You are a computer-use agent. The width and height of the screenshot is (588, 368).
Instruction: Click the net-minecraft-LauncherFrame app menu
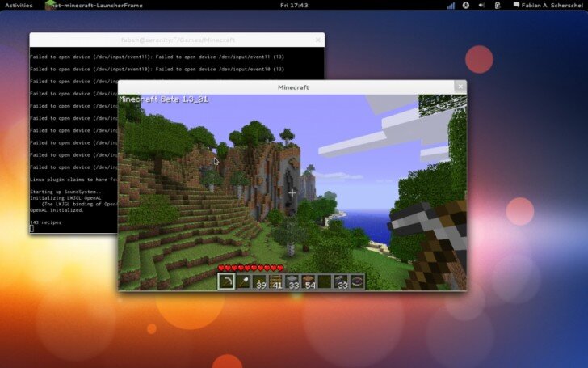click(x=94, y=5)
